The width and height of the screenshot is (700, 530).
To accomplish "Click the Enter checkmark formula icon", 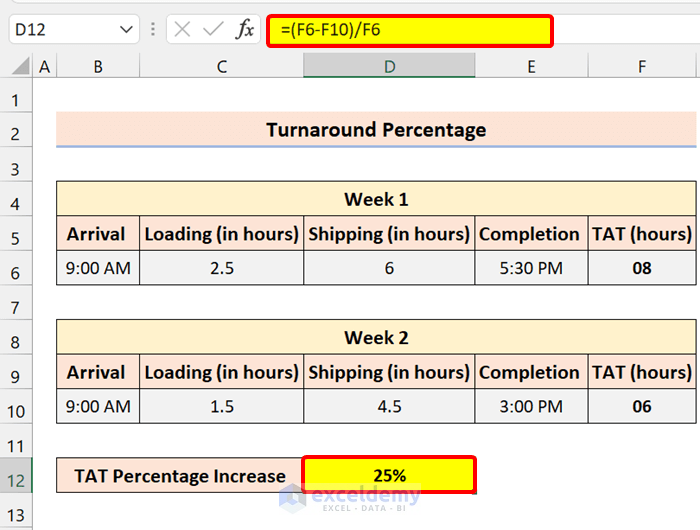I will pos(212,30).
